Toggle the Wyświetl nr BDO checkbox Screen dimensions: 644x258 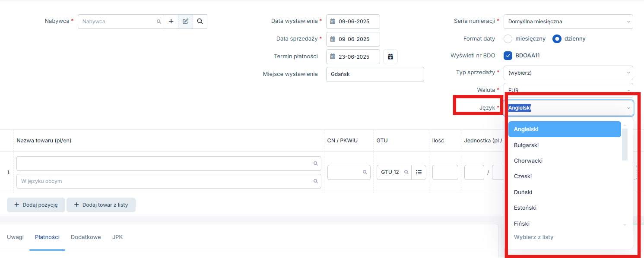508,56
